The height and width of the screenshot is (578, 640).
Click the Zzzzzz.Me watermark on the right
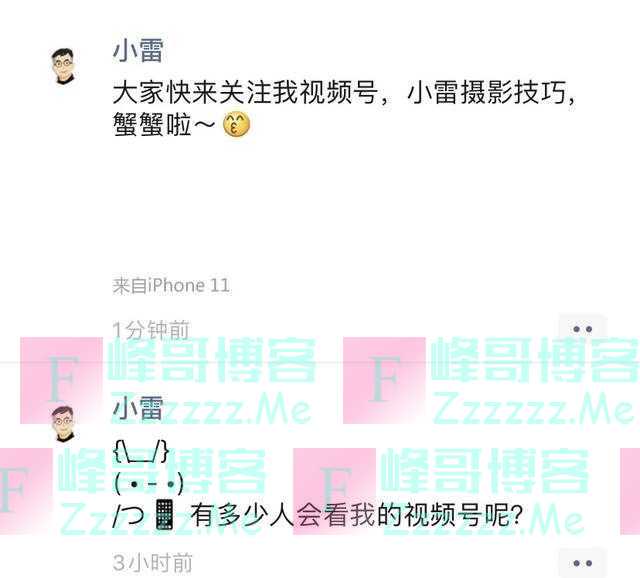click(534, 407)
